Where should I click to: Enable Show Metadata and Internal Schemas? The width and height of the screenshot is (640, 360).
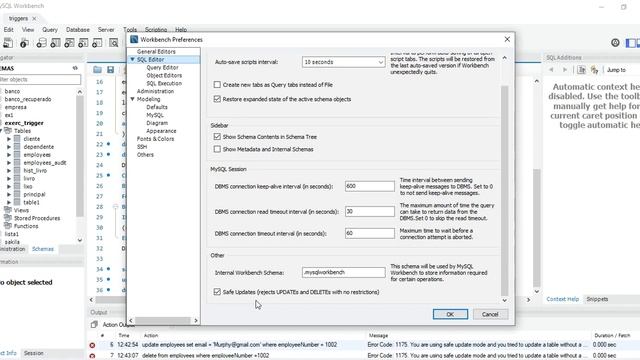[x=217, y=149]
